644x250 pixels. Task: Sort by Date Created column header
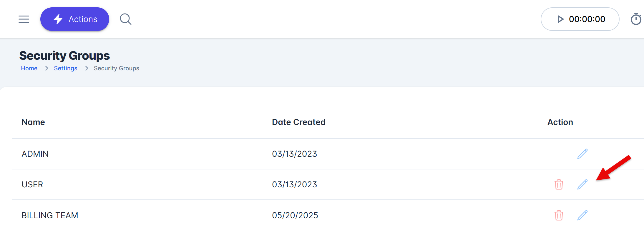coord(298,122)
